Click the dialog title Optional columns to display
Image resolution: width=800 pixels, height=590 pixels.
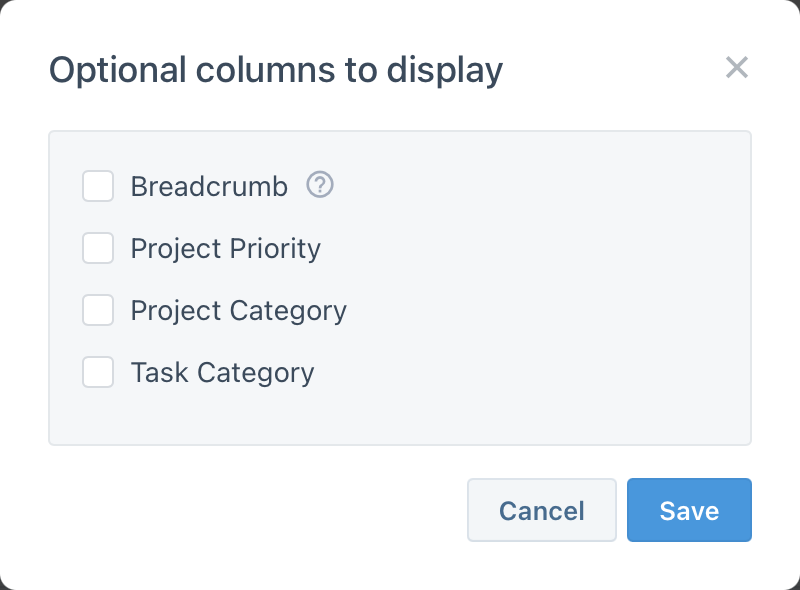tap(276, 69)
